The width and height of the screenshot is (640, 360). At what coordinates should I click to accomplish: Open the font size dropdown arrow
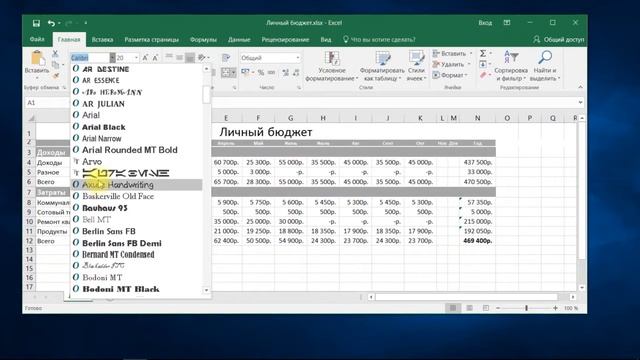(136, 58)
